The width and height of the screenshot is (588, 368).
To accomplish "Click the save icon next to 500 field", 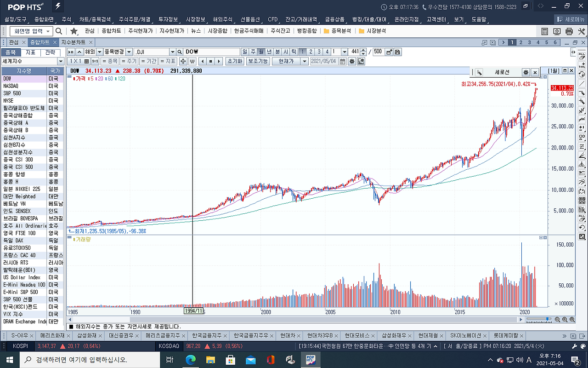I will point(397,52).
